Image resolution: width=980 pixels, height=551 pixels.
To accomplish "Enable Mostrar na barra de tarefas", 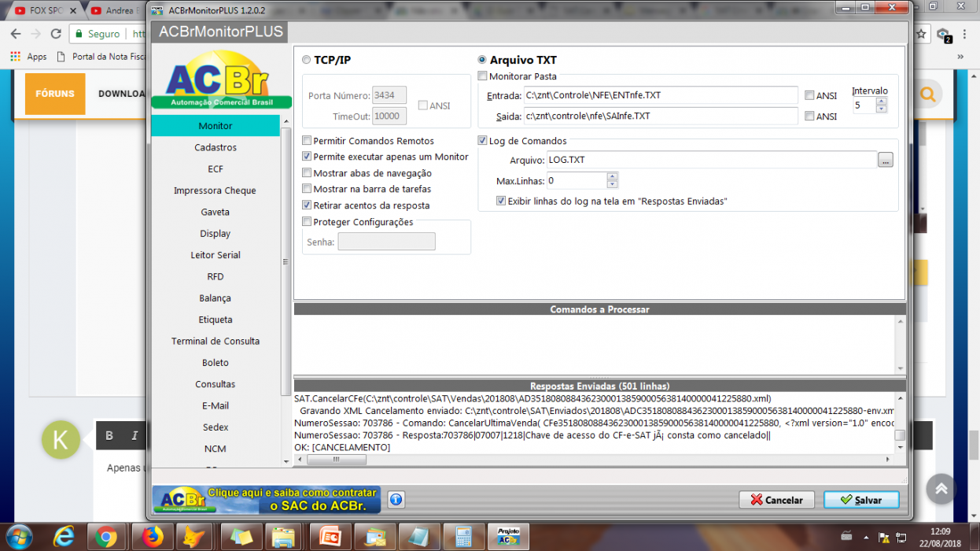I will [x=307, y=189].
